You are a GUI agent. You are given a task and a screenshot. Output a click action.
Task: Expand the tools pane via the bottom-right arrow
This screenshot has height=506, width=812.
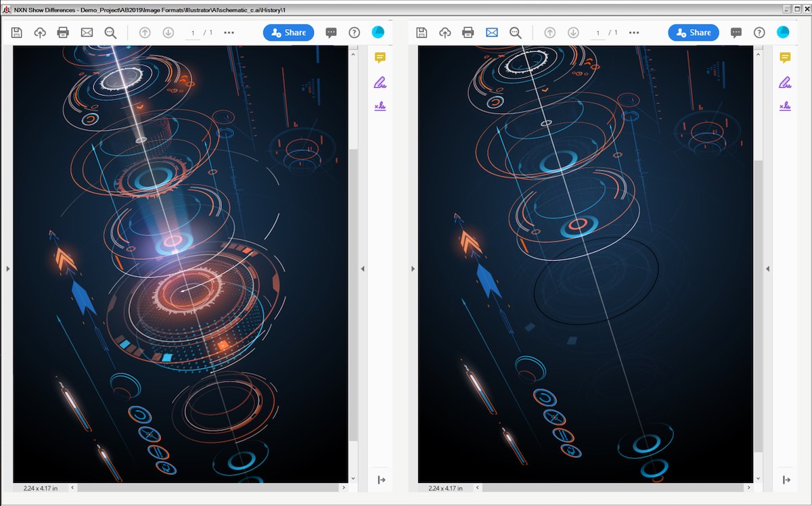coord(787,480)
